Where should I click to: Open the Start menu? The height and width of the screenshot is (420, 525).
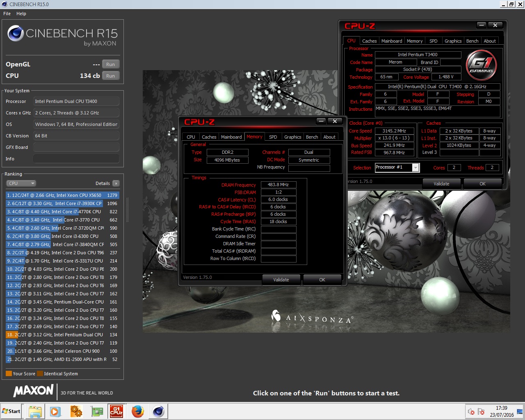(11, 411)
